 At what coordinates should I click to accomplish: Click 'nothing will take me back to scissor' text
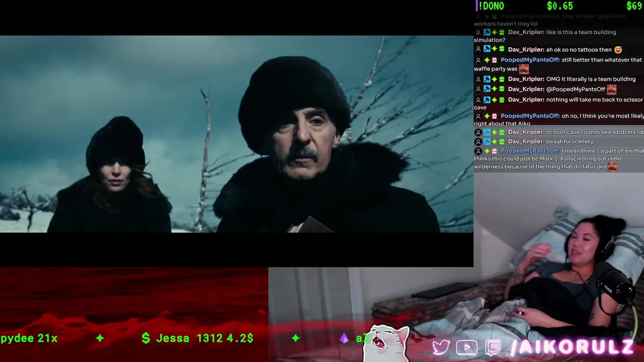click(595, 100)
